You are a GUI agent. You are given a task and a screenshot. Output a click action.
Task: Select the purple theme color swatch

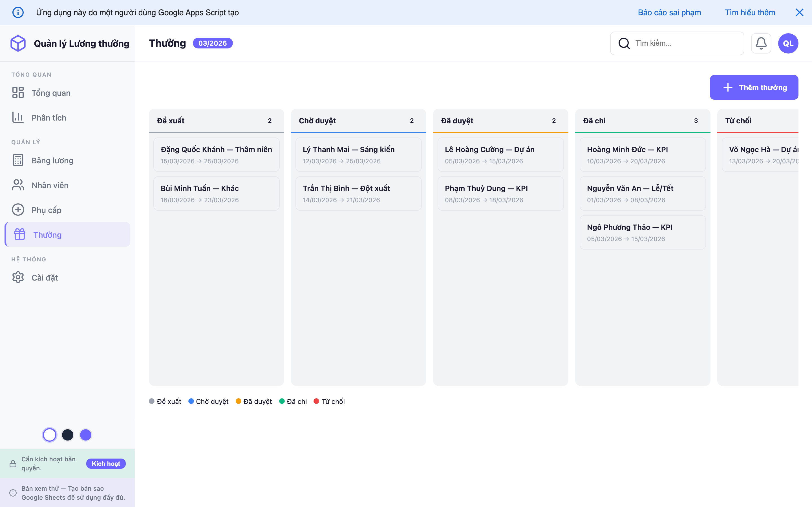tap(85, 435)
